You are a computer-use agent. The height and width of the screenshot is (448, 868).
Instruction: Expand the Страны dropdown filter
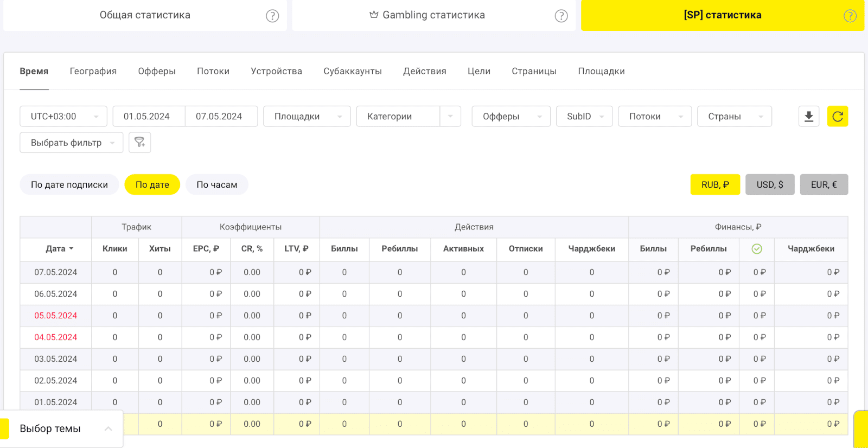pos(734,117)
